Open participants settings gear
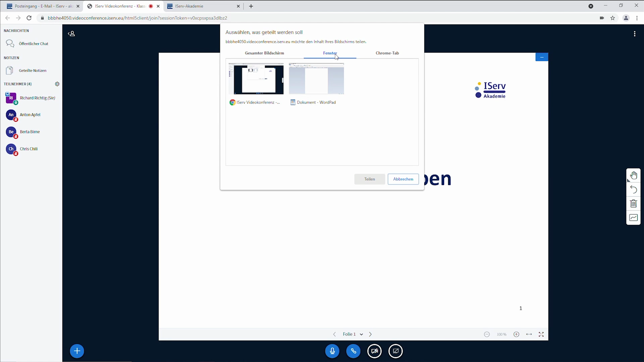The width and height of the screenshot is (644, 362). coord(57,84)
